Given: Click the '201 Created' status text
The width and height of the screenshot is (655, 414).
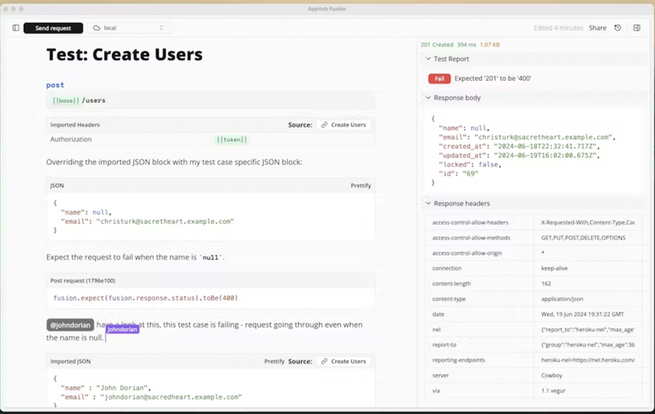Looking at the screenshot, I should tap(437, 45).
